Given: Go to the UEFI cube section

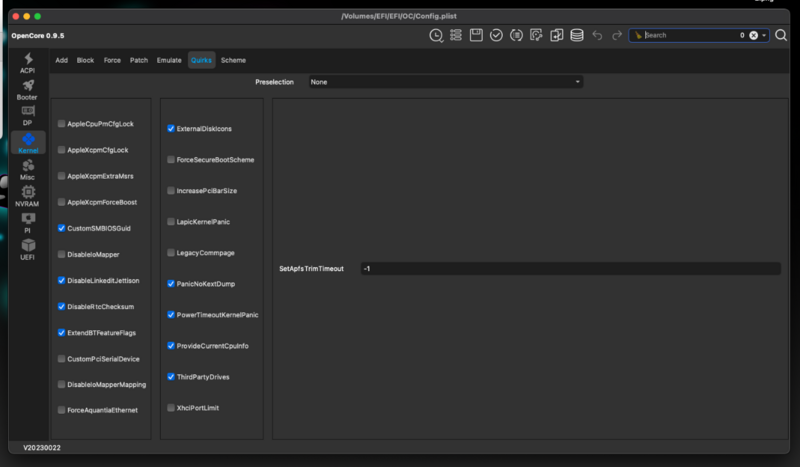Looking at the screenshot, I should tap(27, 249).
